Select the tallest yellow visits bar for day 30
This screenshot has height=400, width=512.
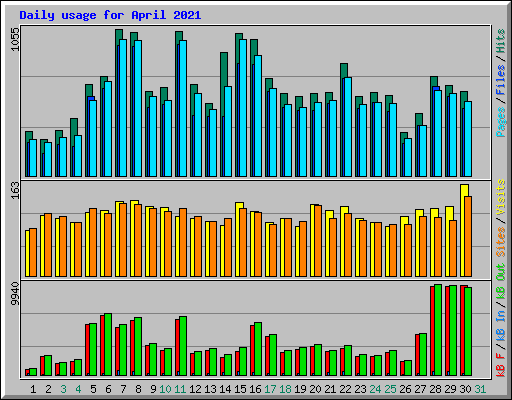463,230
